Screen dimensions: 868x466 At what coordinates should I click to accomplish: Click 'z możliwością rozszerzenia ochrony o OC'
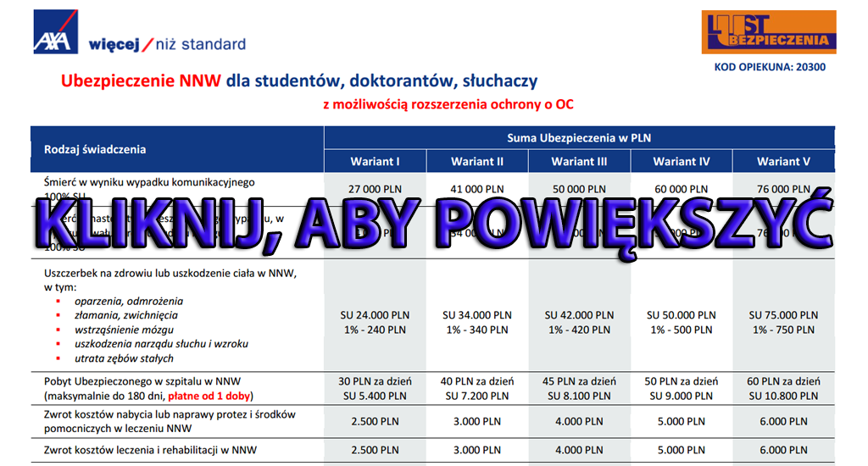(448, 104)
